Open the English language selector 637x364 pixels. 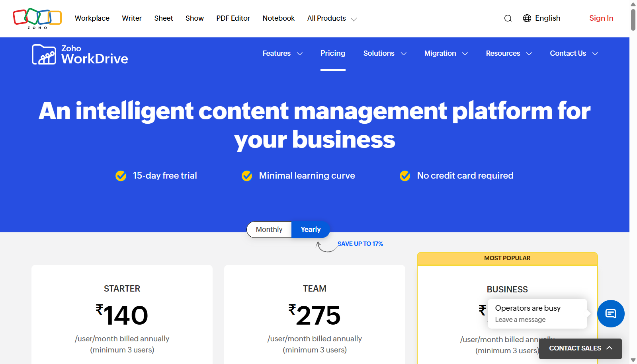click(541, 18)
